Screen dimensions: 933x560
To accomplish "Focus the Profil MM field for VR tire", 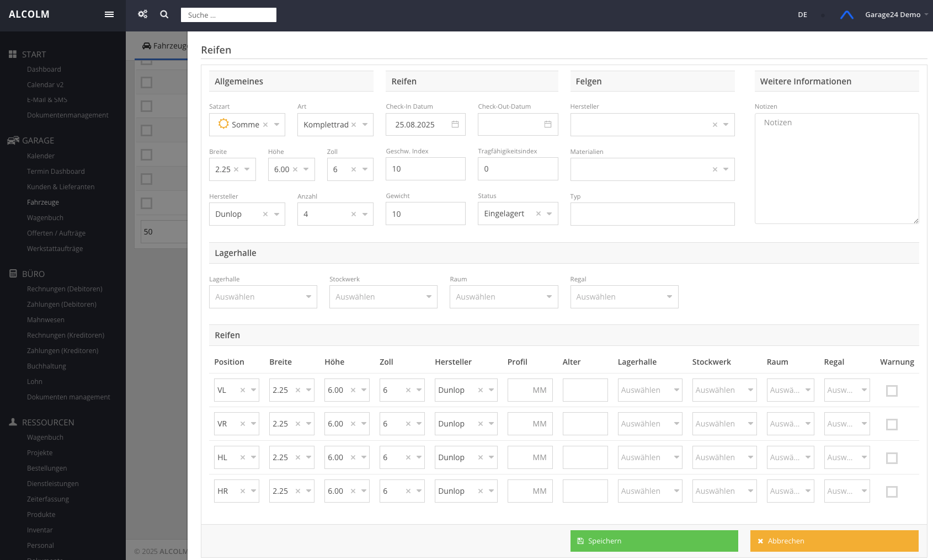I will pyautogui.click(x=530, y=424).
